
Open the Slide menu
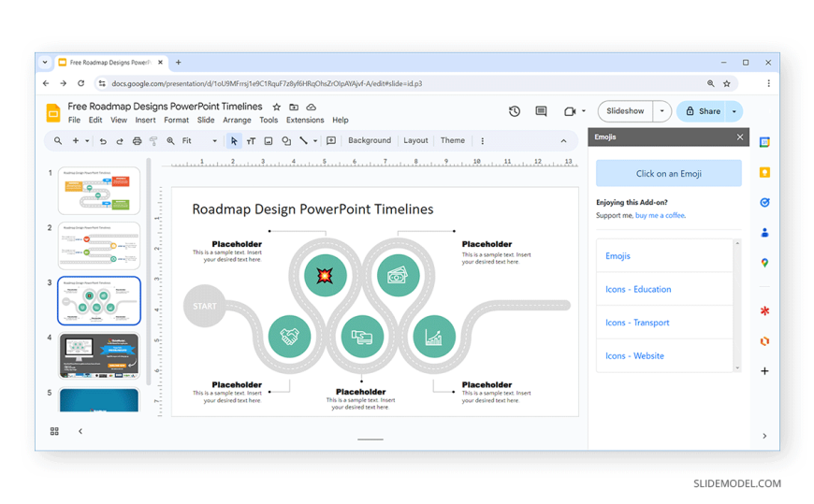tap(206, 120)
